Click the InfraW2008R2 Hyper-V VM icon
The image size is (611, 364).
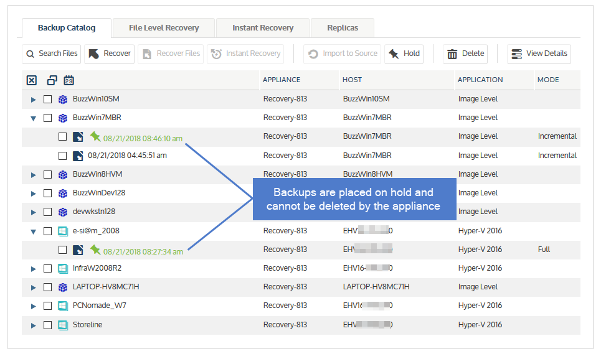[63, 269]
